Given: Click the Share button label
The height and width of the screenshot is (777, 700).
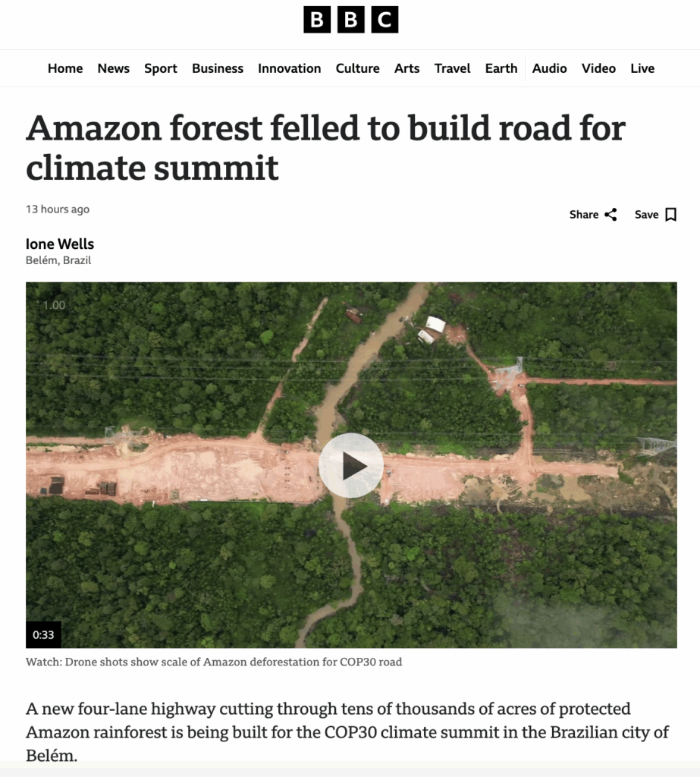Looking at the screenshot, I should (x=584, y=215).
